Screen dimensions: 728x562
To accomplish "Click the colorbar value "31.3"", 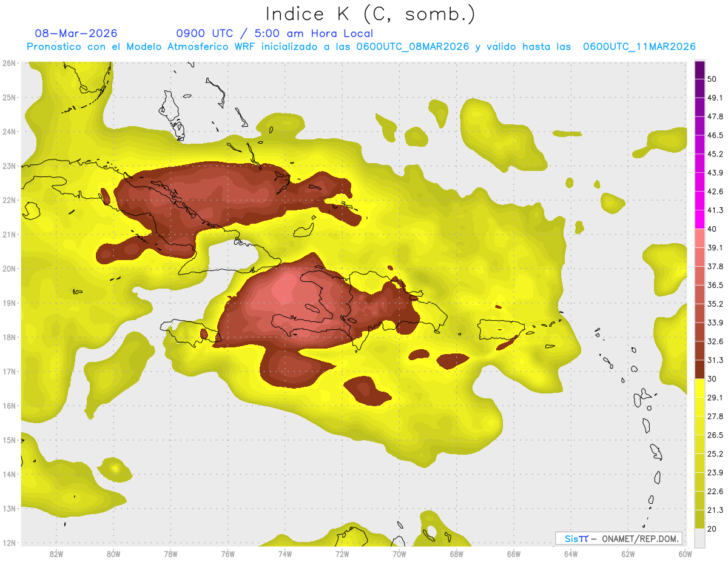I will click(715, 360).
